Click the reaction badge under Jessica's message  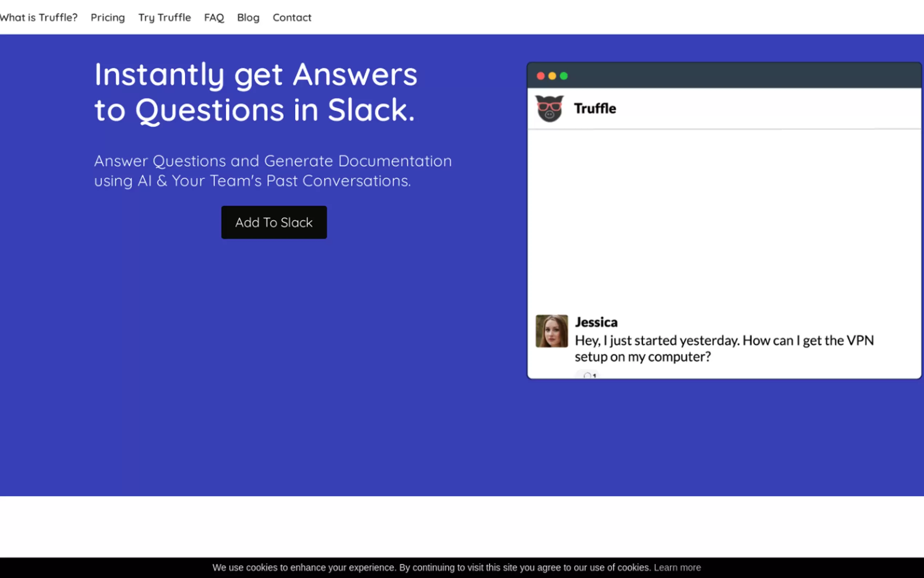[x=589, y=375]
